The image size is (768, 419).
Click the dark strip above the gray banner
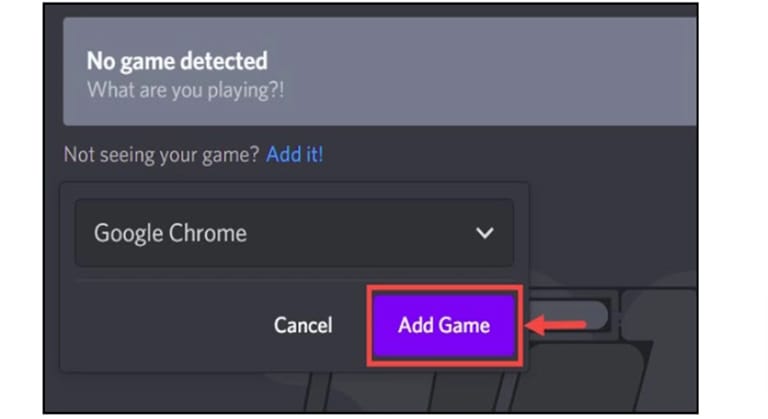370,11
